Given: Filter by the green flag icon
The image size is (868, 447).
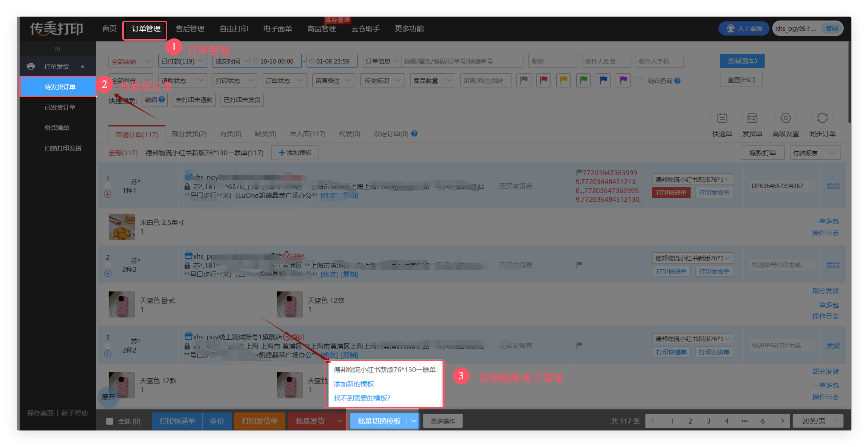Looking at the screenshot, I should (583, 80).
